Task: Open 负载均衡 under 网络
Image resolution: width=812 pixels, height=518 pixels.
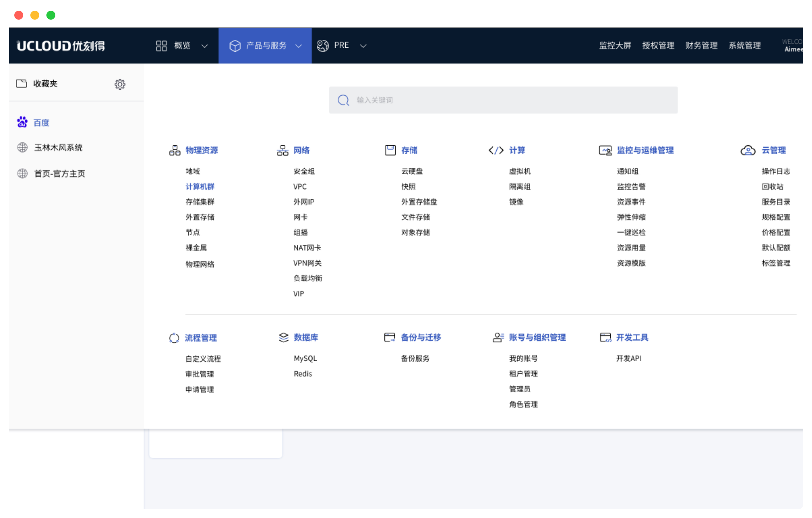Action: [308, 278]
